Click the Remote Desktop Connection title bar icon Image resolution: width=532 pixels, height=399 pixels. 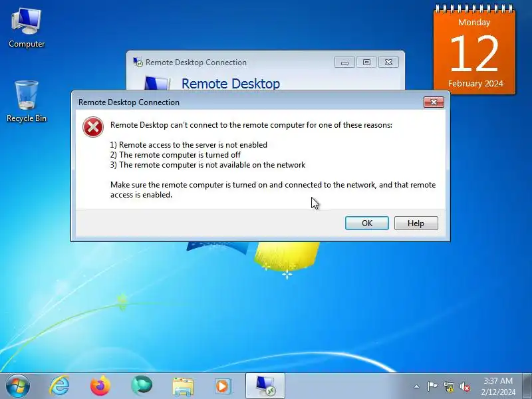pos(138,63)
